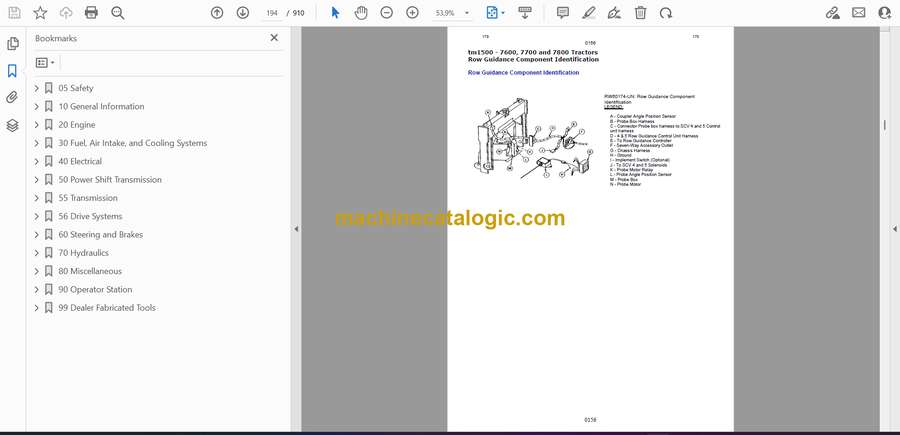Activate the hand pan tool
Screen dimensions: 900x435
(x=361, y=13)
